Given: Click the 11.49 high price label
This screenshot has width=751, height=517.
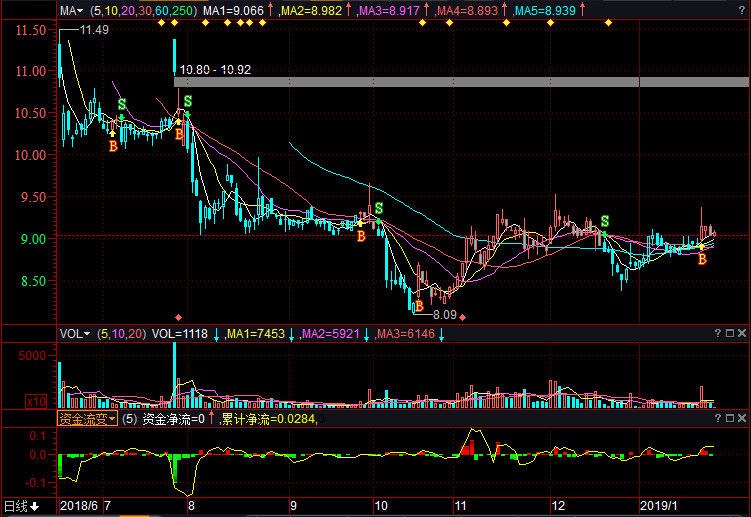Looking at the screenshot, I should tap(94, 30).
